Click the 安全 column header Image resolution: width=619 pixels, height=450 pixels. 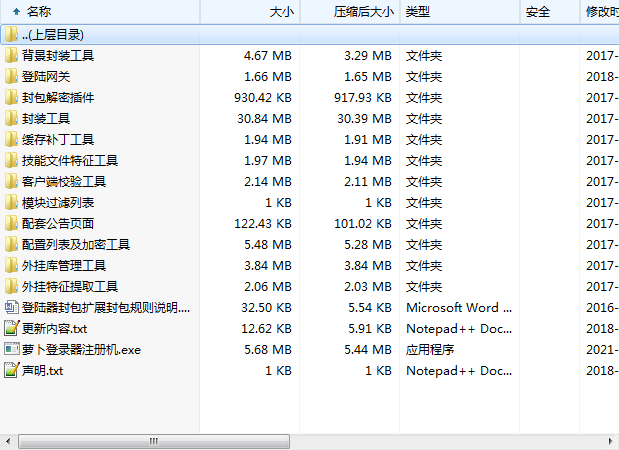(537, 12)
